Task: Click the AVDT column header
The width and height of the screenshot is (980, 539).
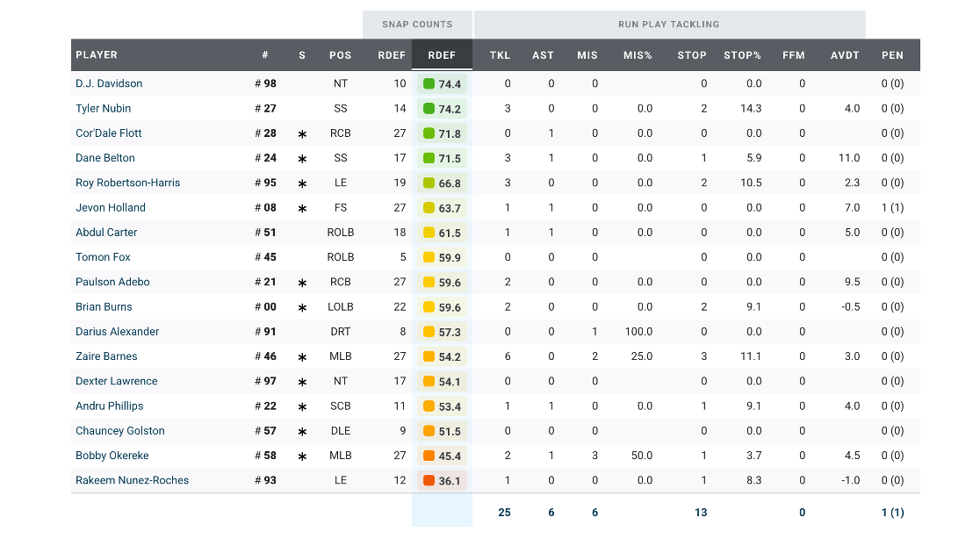Action: click(845, 55)
